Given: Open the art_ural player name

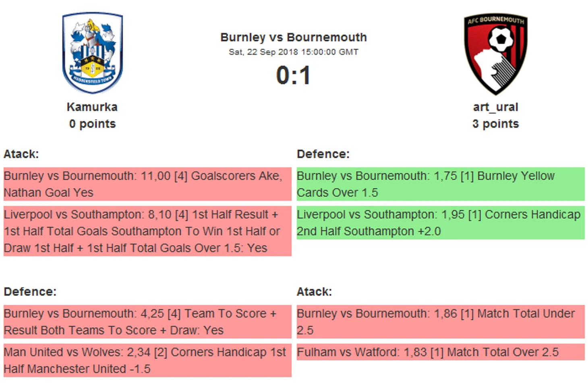Looking at the screenshot, I should (x=495, y=107).
